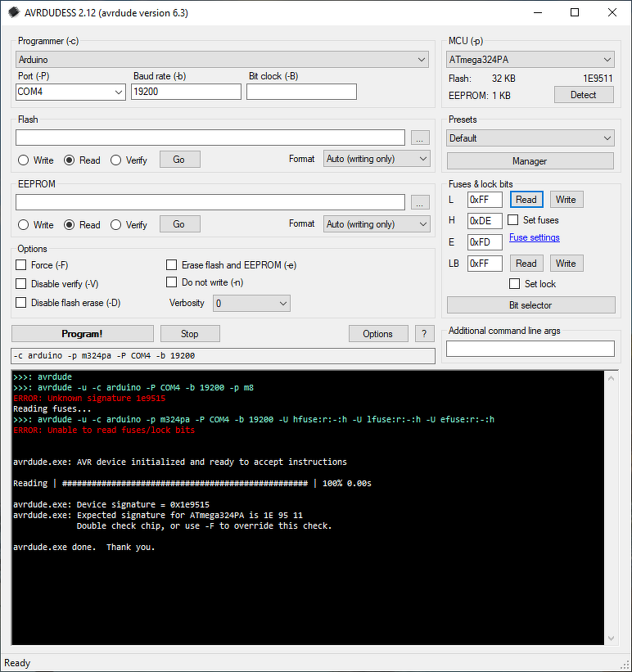Click the command line text box
This screenshot has height=672, width=632.
click(223, 356)
